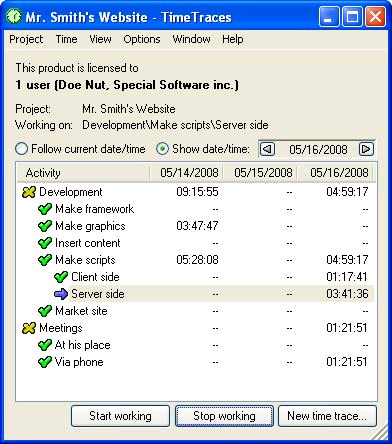Click the Stop working button

click(224, 416)
